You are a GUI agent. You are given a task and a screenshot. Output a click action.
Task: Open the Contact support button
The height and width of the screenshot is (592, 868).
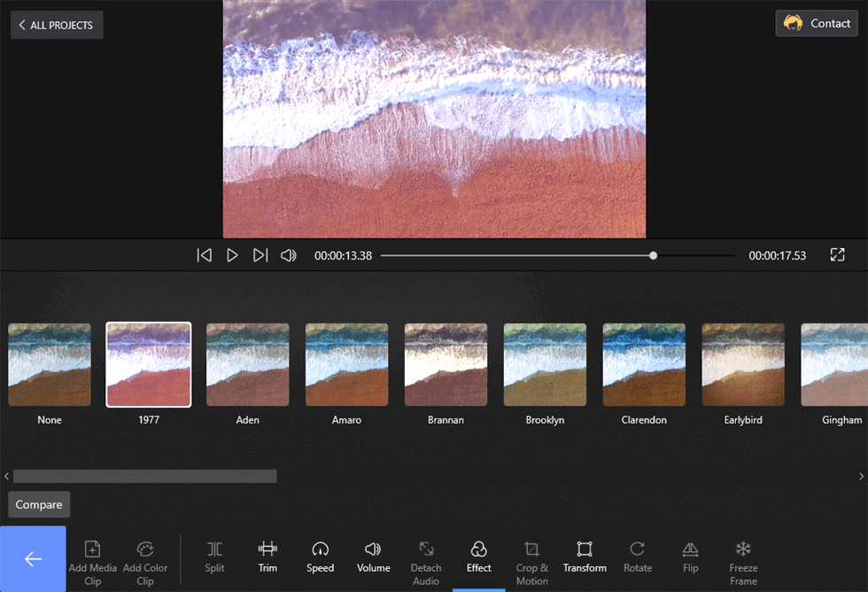817,23
